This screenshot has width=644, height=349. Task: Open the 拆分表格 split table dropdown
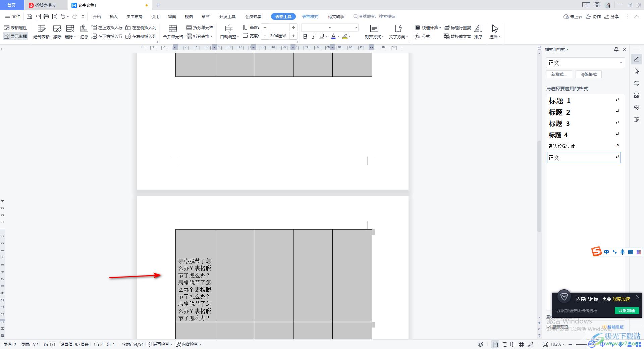point(200,36)
